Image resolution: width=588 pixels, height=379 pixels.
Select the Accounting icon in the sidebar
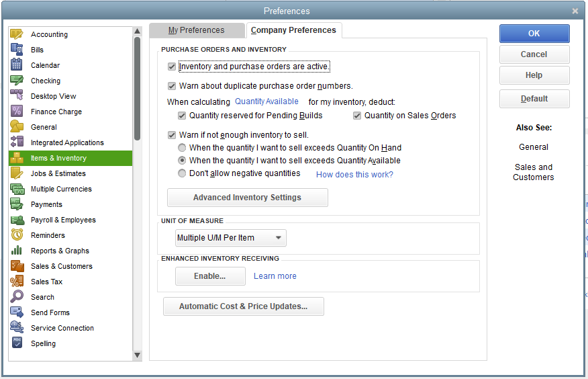click(17, 34)
